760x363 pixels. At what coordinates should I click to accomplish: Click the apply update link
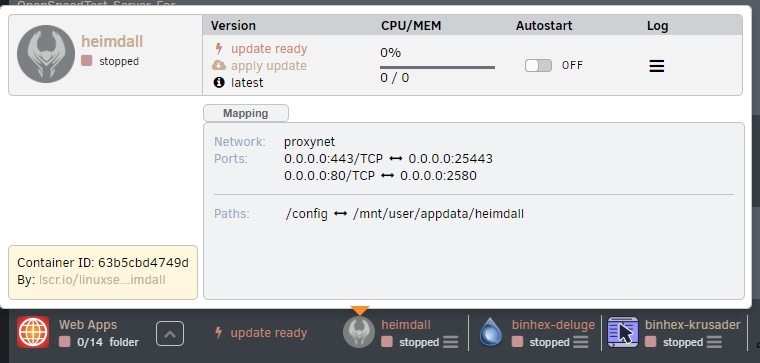pyautogui.click(x=269, y=65)
